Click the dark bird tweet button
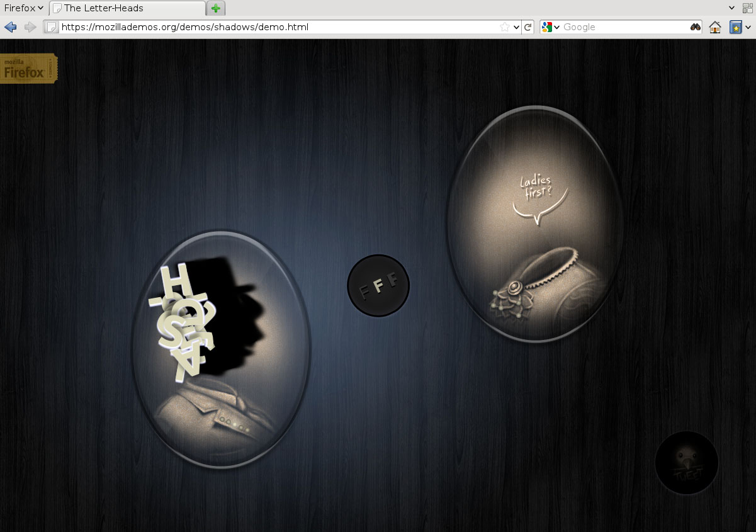Image resolution: width=756 pixels, height=532 pixels. (686, 463)
